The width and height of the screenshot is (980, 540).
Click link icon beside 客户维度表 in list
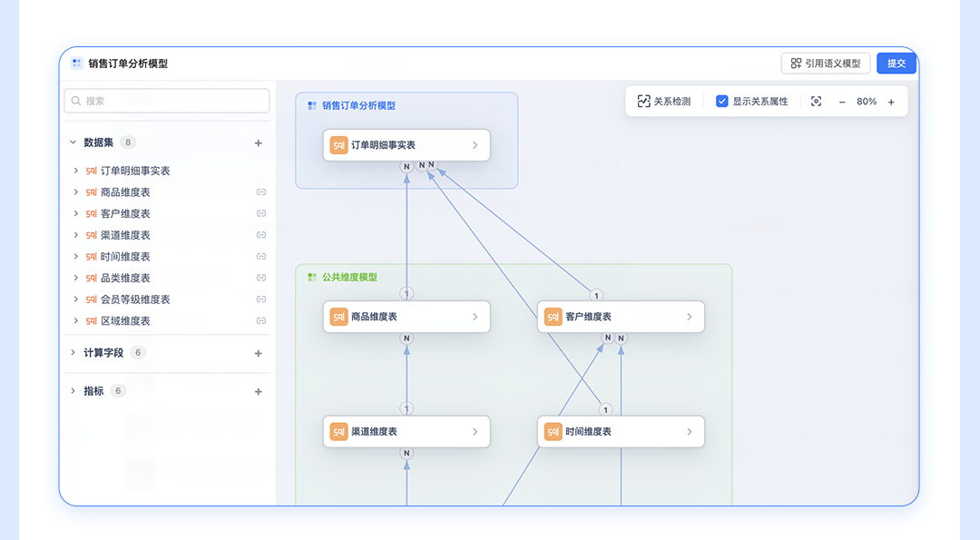click(x=261, y=214)
